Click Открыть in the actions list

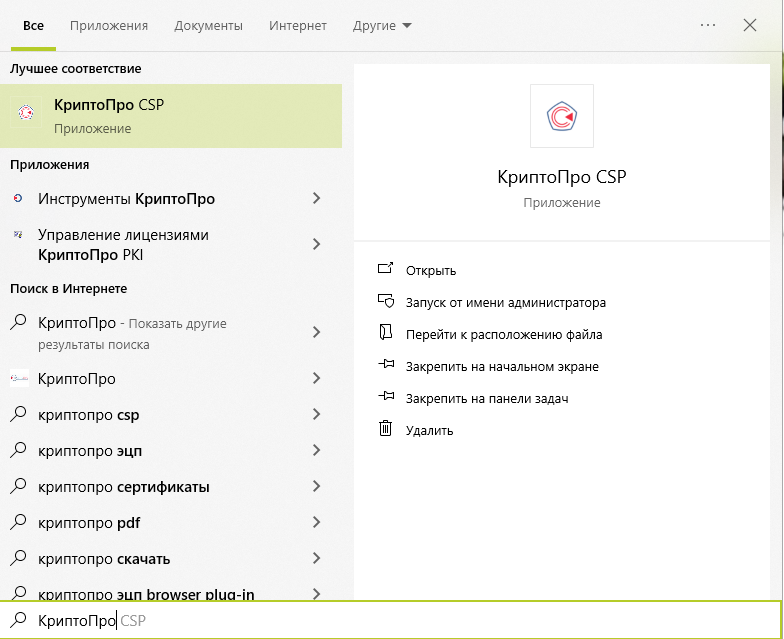pyautogui.click(x=431, y=270)
